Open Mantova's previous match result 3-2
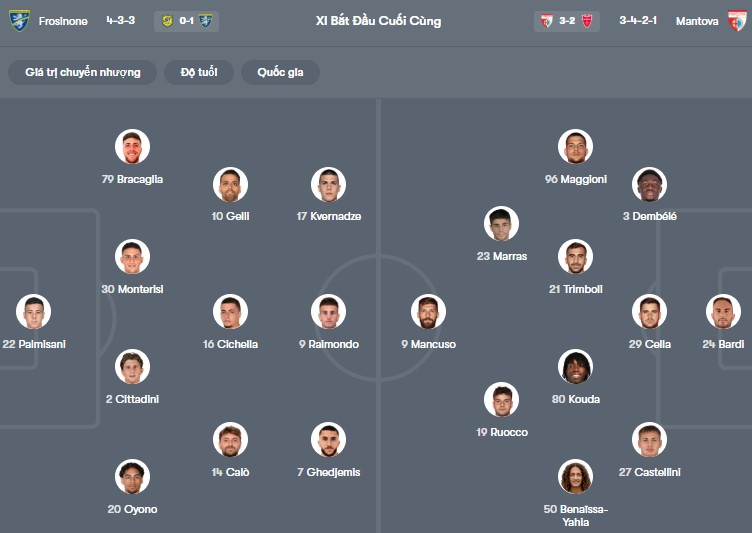 [x=566, y=21]
